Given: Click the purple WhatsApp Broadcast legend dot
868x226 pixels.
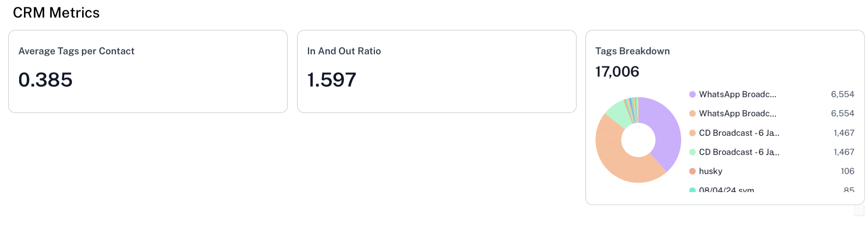Looking at the screenshot, I should [692, 94].
